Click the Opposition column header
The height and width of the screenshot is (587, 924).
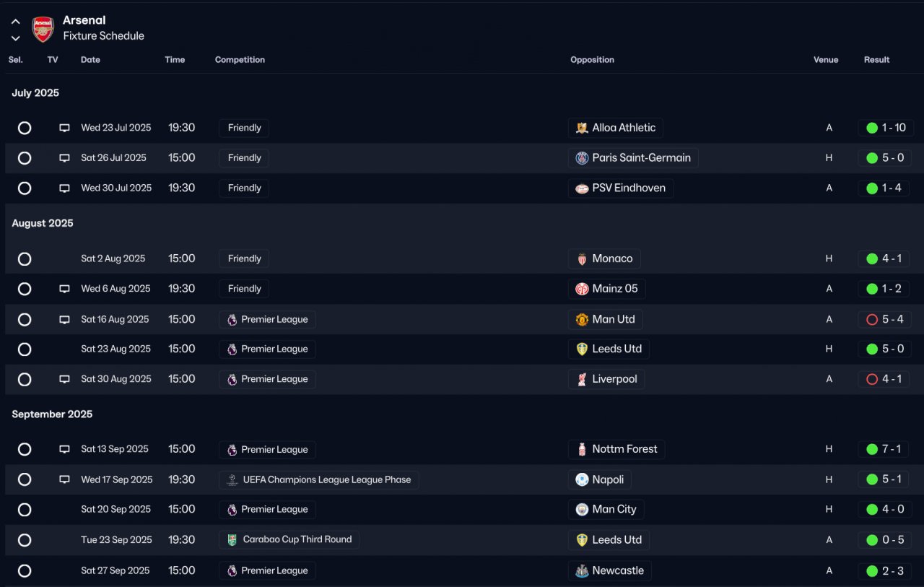(x=592, y=60)
